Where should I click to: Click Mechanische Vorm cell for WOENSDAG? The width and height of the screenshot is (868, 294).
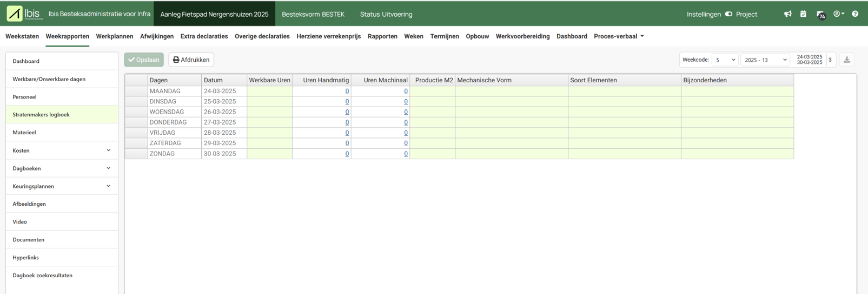[x=512, y=112]
